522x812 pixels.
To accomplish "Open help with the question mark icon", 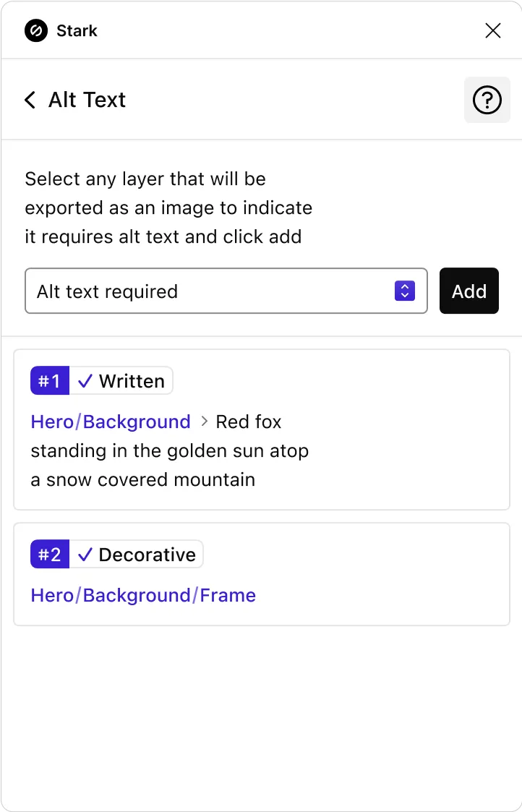I will (487, 100).
